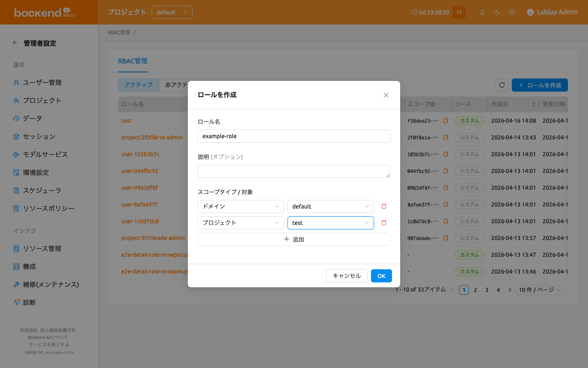588x368 pixels.
Task: Click the session refresh icon beside timer
Action: pos(459,12)
